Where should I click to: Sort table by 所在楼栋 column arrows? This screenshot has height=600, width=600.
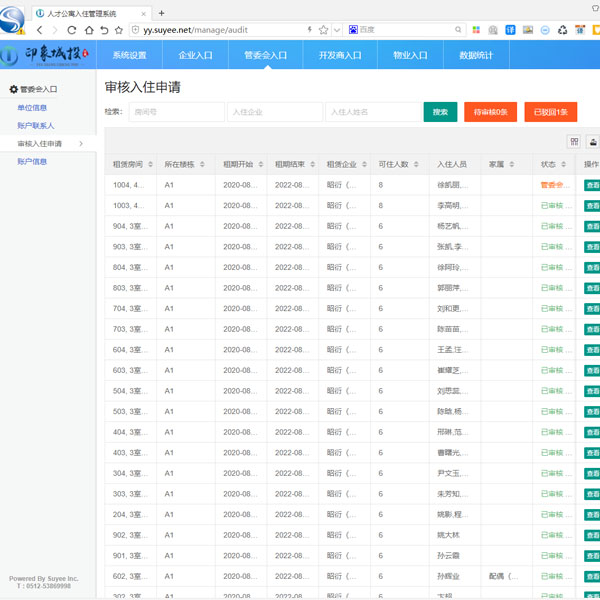(x=202, y=164)
